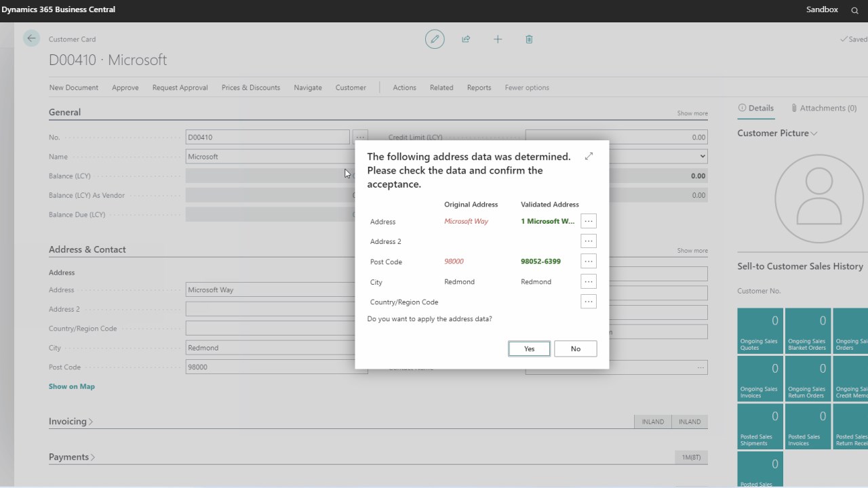Click Yes to apply address data
The height and width of the screenshot is (488, 868).
point(529,348)
